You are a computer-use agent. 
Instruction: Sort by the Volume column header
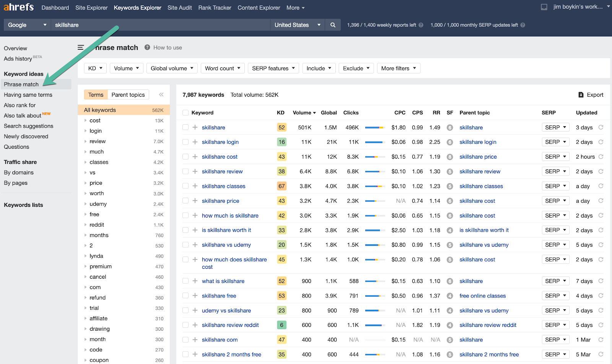304,113
